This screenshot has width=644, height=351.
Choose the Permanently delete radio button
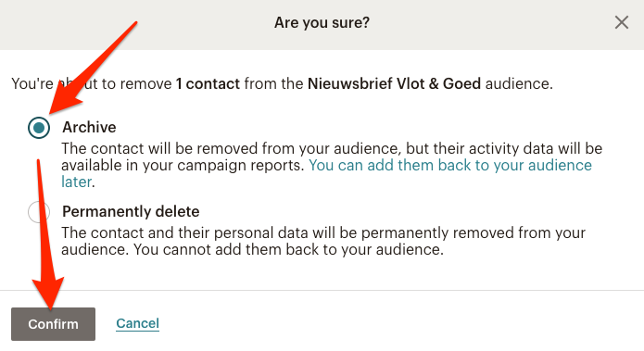coord(39,212)
